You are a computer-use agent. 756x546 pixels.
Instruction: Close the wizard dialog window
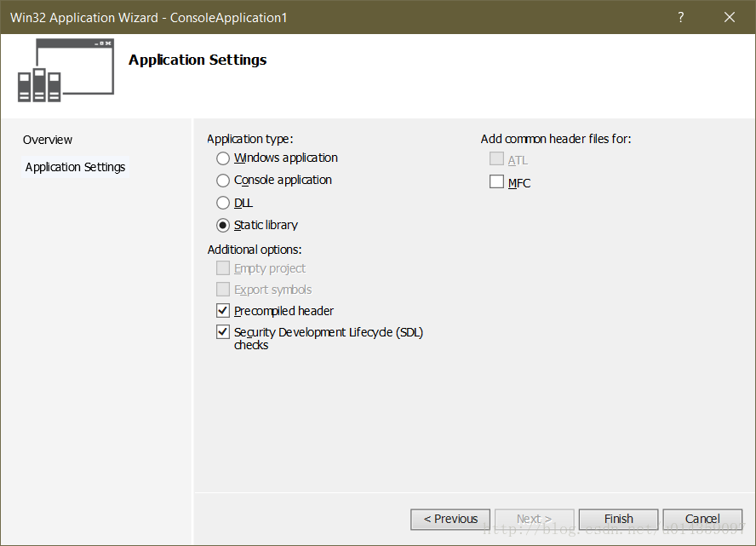tap(730, 17)
